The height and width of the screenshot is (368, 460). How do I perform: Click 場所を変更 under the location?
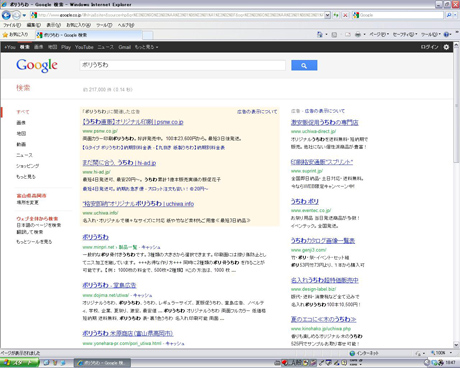pos(28,202)
